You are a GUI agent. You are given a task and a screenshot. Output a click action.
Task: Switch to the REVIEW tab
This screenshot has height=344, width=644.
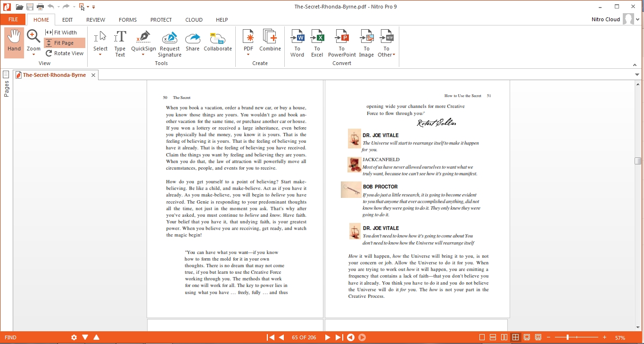pyautogui.click(x=96, y=20)
